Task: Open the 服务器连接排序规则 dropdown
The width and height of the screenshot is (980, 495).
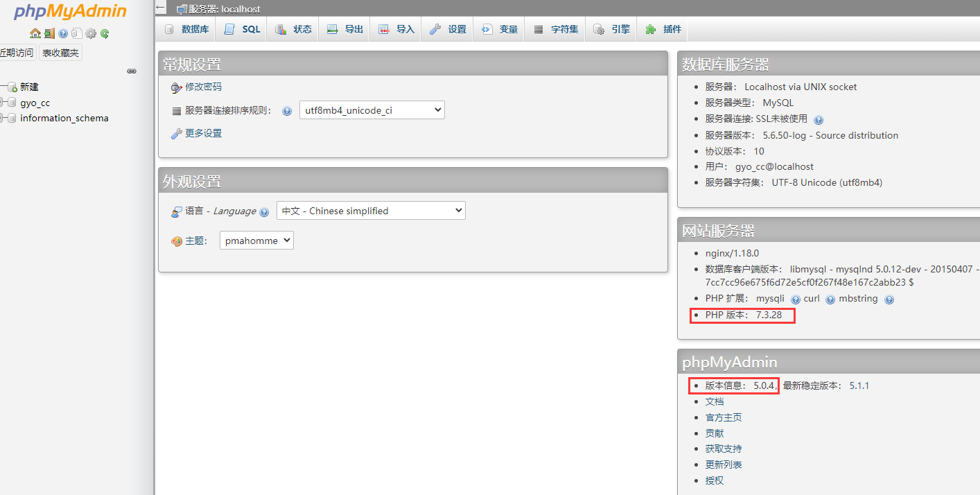Action: [x=371, y=110]
